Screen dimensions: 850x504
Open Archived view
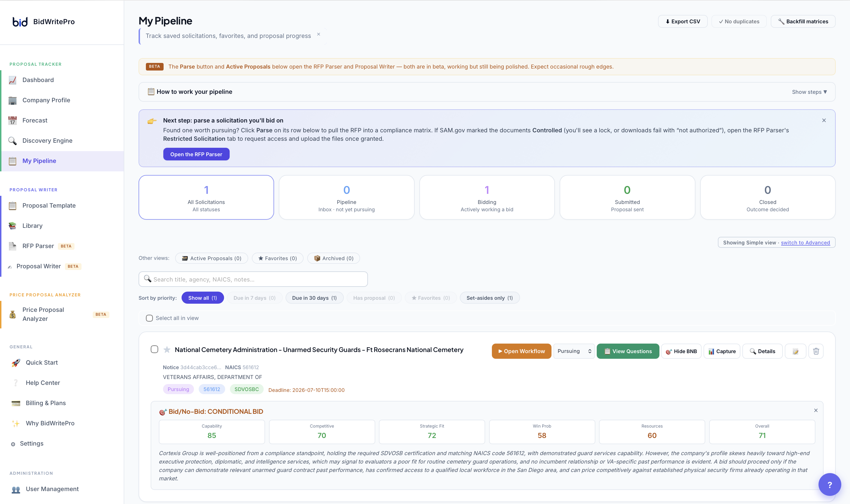pyautogui.click(x=334, y=258)
